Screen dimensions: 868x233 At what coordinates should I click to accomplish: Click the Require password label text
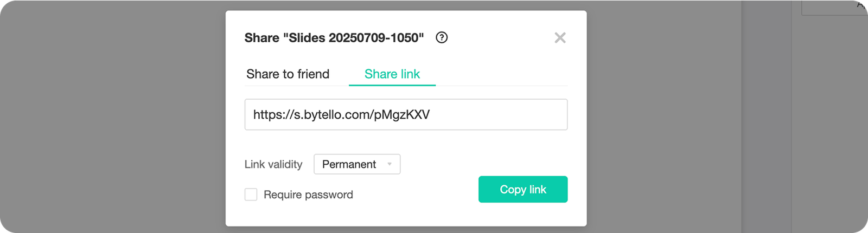(x=308, y=195)
